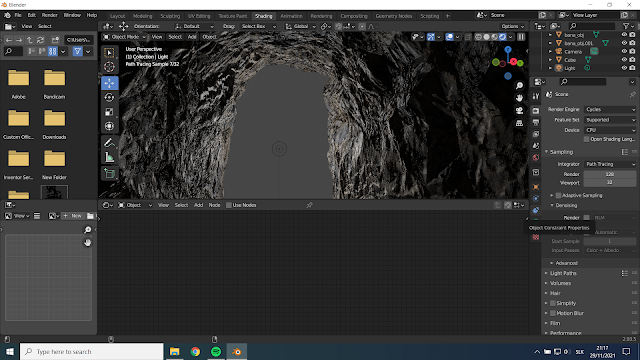Toggle the Use Nodes checkbox

(229, 205)
